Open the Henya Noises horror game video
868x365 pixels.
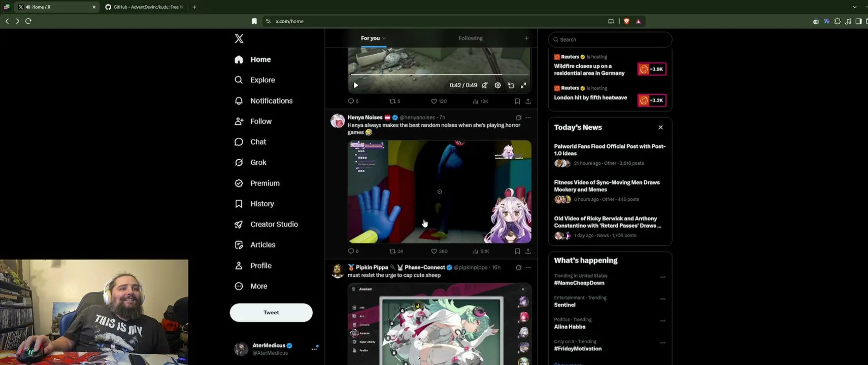pos(440,192)
